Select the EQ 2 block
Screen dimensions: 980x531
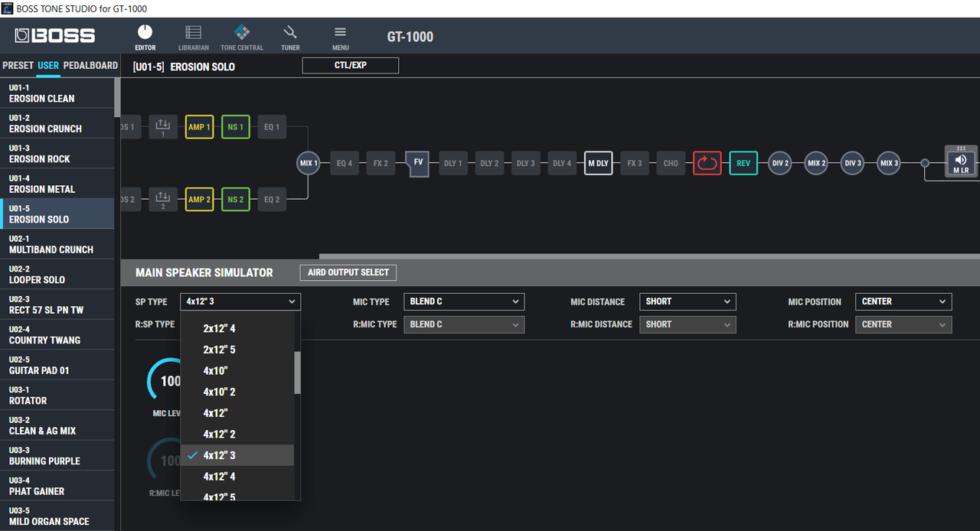pos(272,200)
